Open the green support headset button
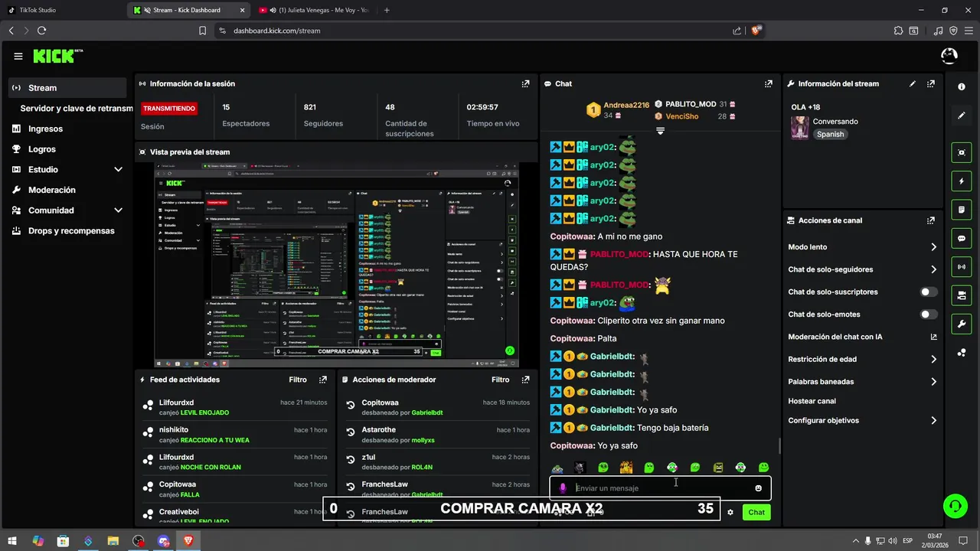980x551 pixels. tap(955, 505)
